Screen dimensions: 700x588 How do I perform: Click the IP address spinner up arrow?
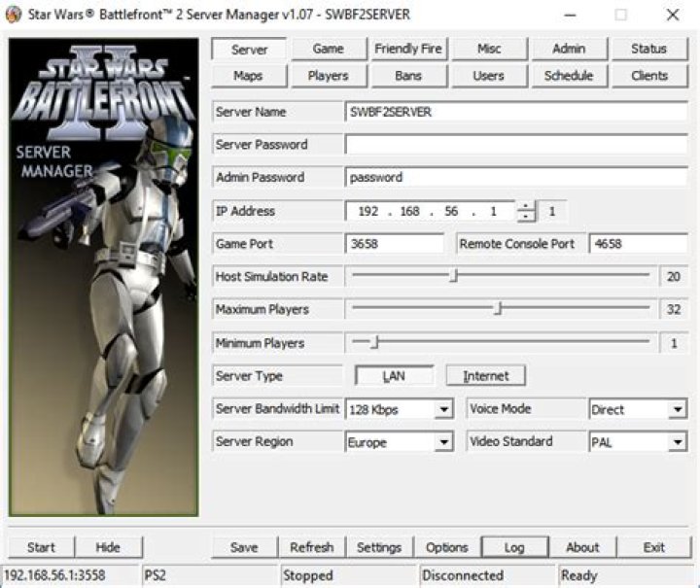tap(526, 206)
